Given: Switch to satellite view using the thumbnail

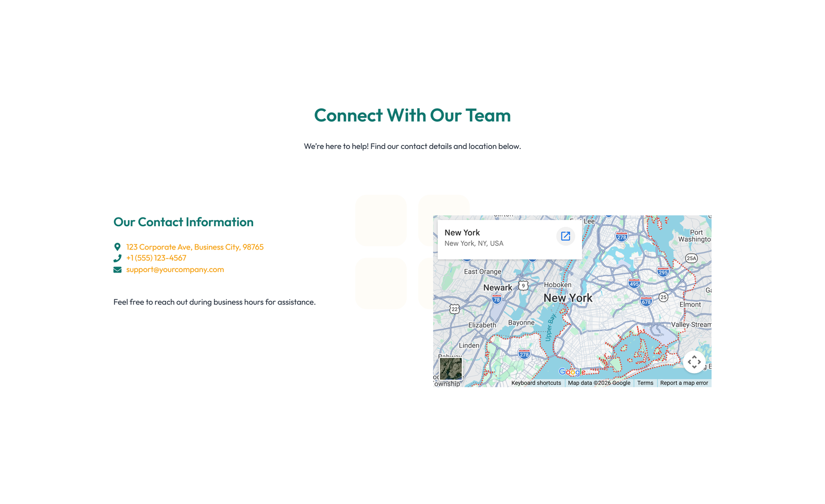Looking at the screenshot, I should [x=451, y=368].
